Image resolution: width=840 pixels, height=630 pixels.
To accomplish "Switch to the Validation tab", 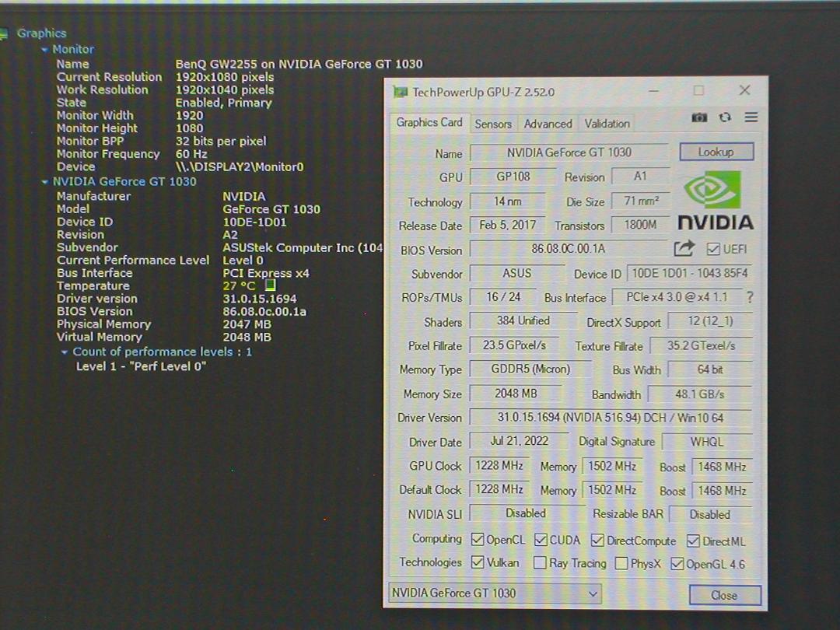I will (607, 124).
